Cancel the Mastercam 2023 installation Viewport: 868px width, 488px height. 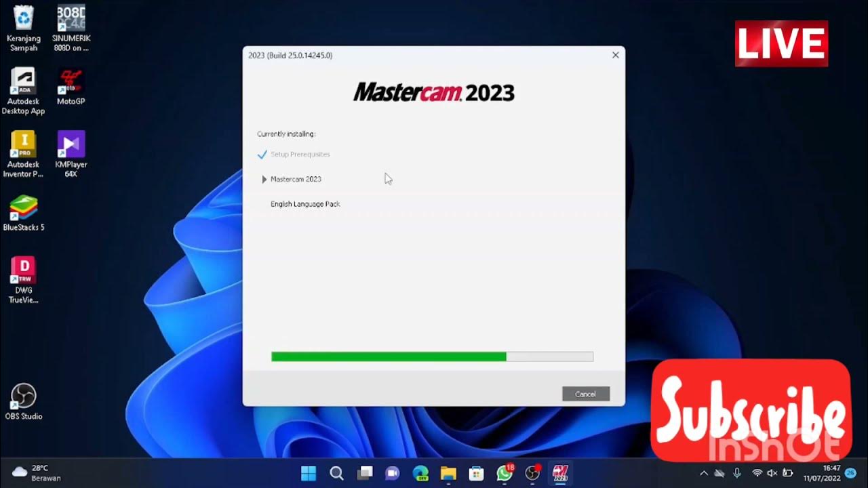pyautogui.click(x=586, y=394)
